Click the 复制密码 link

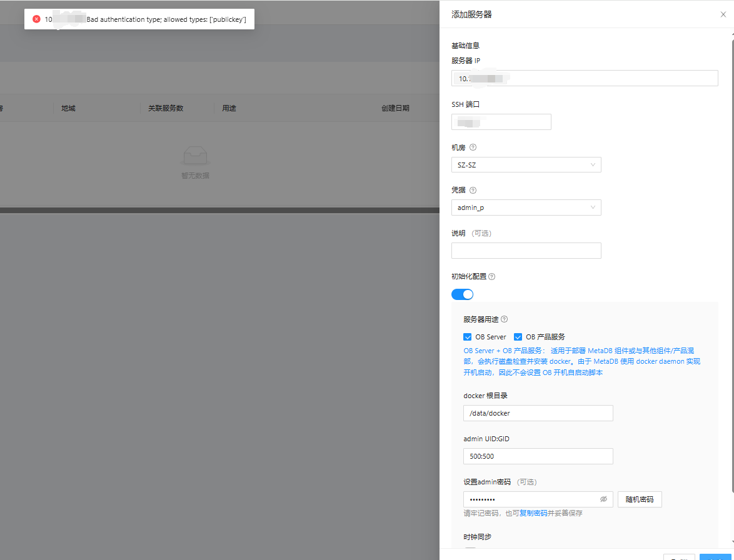click(x=533, y=513)
